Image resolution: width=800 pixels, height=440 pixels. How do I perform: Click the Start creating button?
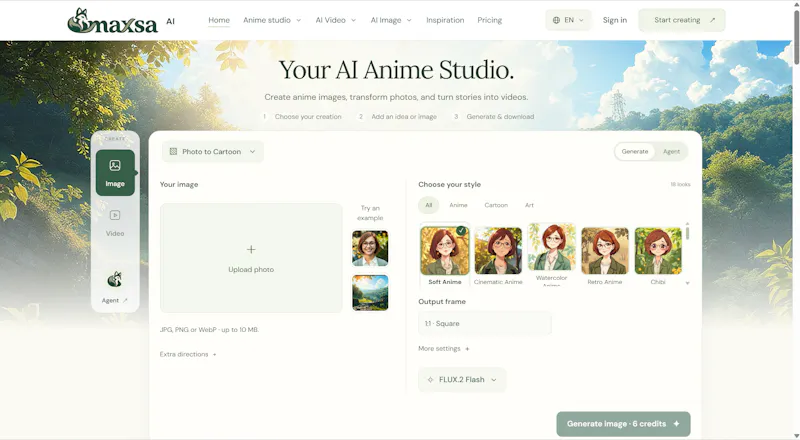(x=682, y=20)
